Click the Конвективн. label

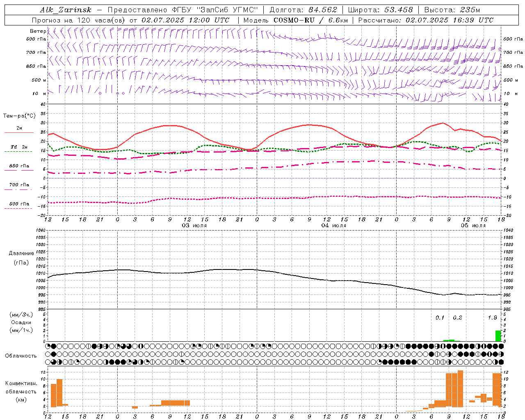(x=21, y=383)
